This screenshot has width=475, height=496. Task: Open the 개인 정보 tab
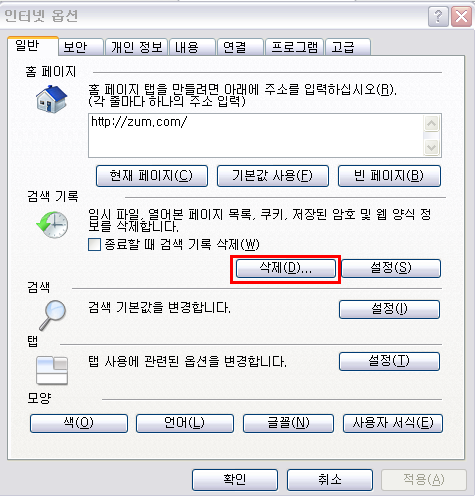(137, 47)
